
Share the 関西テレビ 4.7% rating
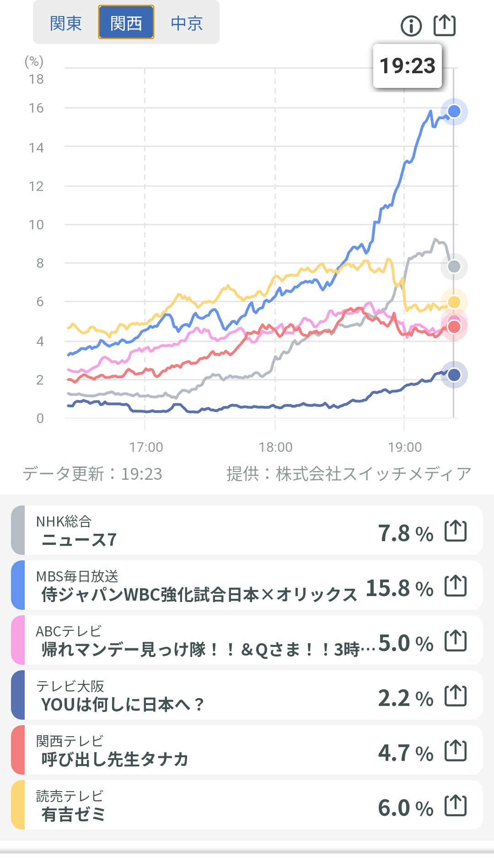point(456,751)
